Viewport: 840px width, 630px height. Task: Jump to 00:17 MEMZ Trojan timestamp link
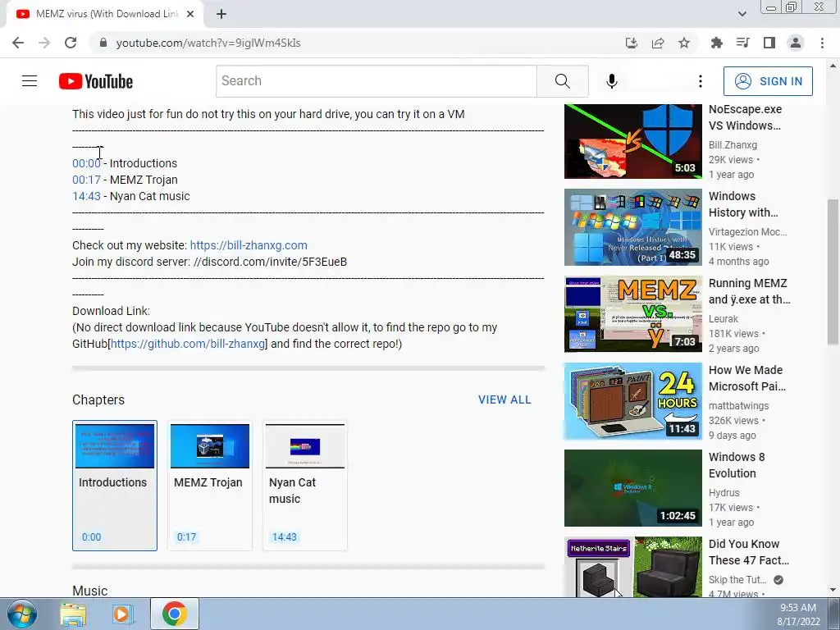pyautogui.click(x=86, y=180)
